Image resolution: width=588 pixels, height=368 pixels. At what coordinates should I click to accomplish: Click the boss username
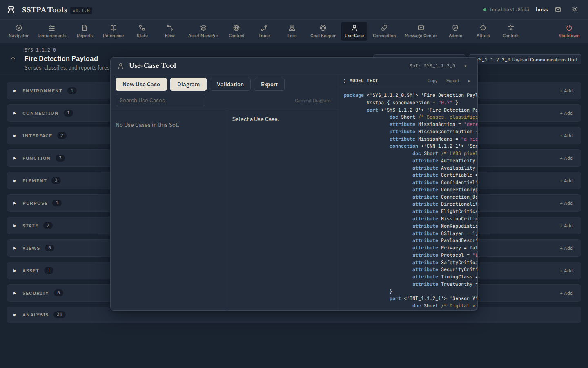click(x=542, y=10)
